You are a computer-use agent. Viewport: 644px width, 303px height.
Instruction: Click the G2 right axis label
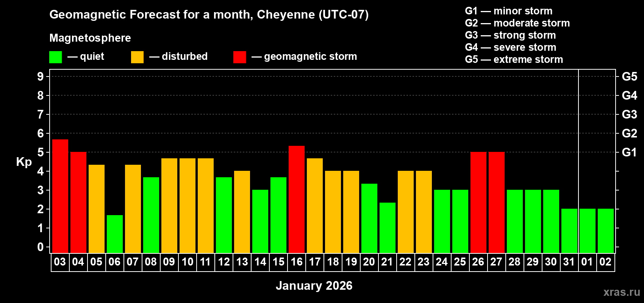pos(630,133)
